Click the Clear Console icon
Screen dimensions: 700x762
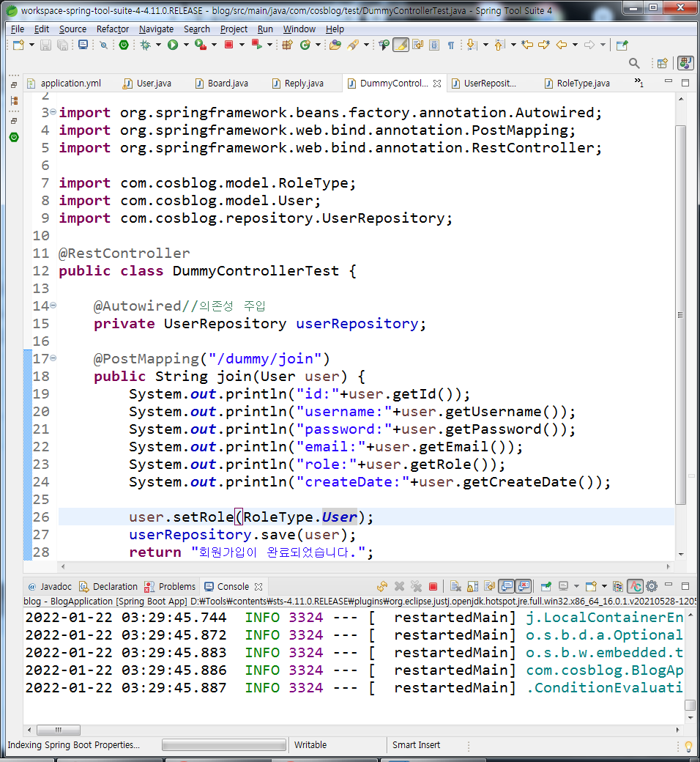[x=455, y=587]
